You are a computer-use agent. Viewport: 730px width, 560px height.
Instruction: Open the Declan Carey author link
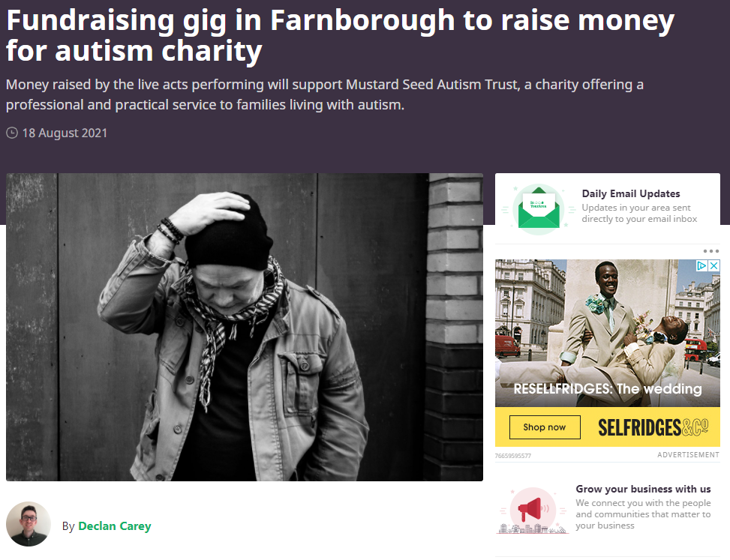[115, 526]
